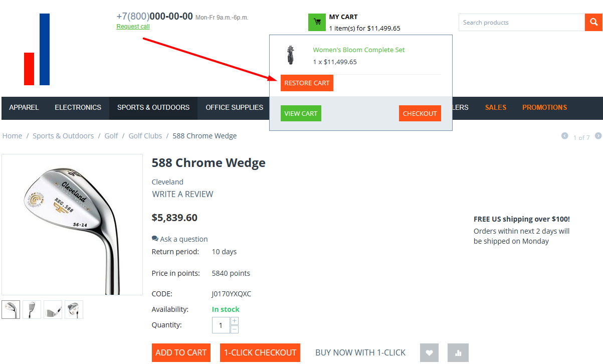This screenshot has width=603, height=364.
Task: Go to next product arrow
Action: point(598,136)
